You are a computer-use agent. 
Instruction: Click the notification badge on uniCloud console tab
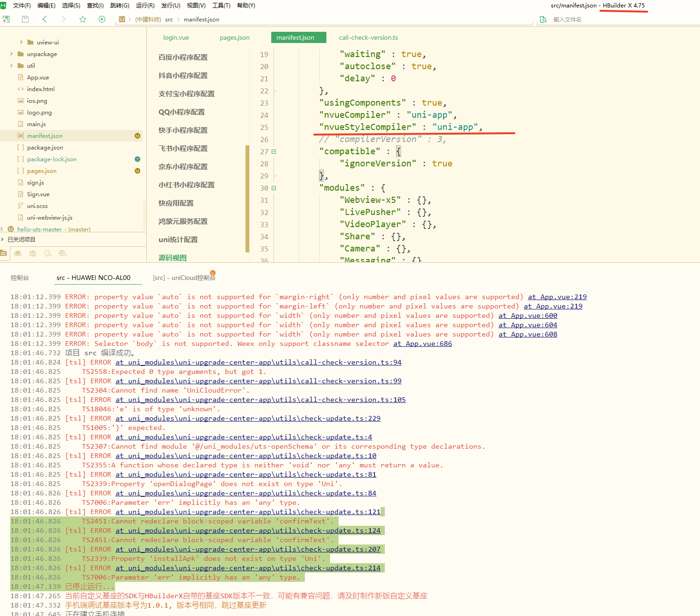click(x=213, y=273)
